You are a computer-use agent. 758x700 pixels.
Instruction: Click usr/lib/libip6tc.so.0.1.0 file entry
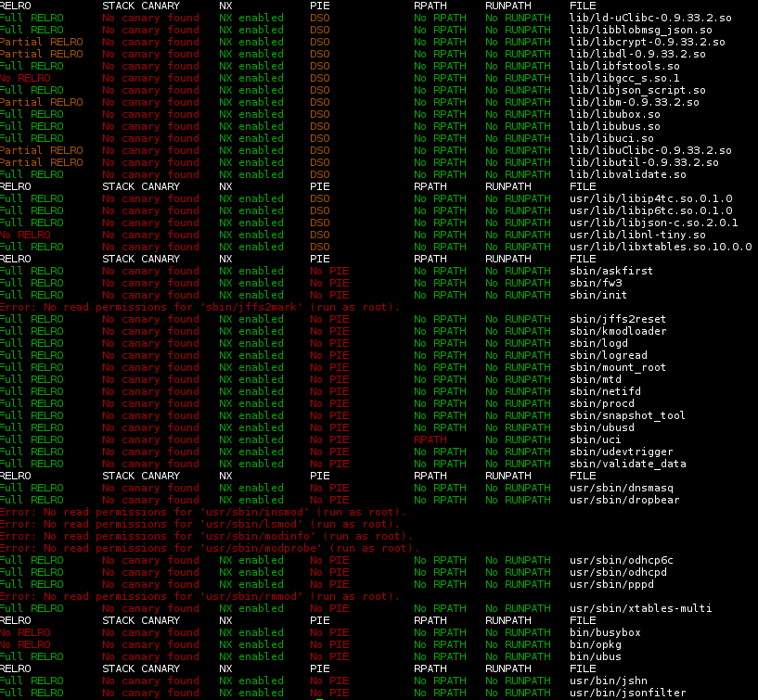pyautogui.click(x=650, y=211)
